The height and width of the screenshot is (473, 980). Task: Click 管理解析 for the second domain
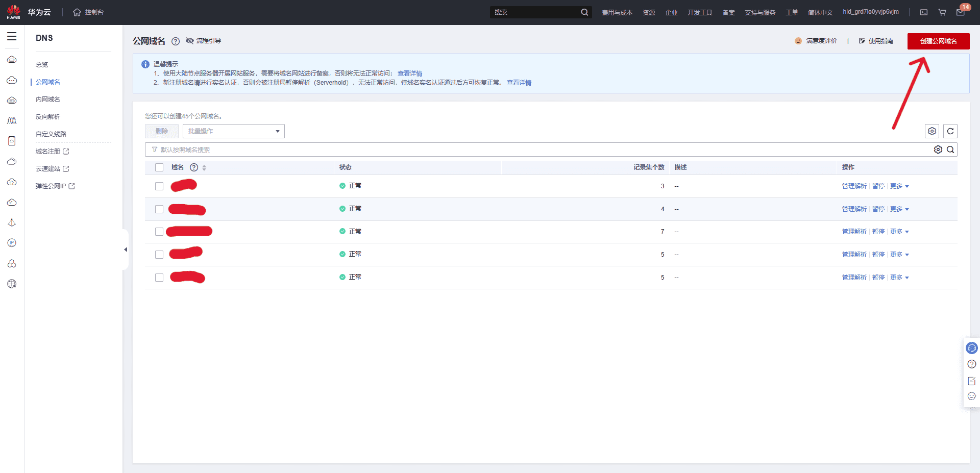(x=854, y=209)
